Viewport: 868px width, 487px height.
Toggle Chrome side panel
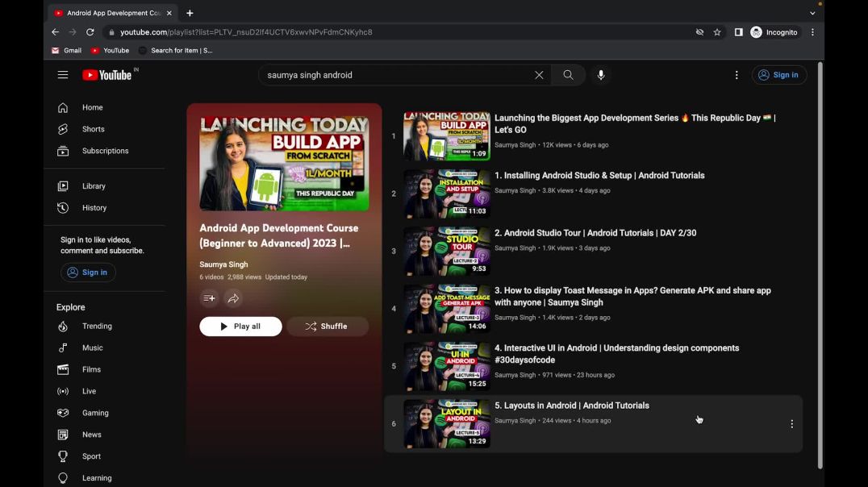(x=738, y=32)
